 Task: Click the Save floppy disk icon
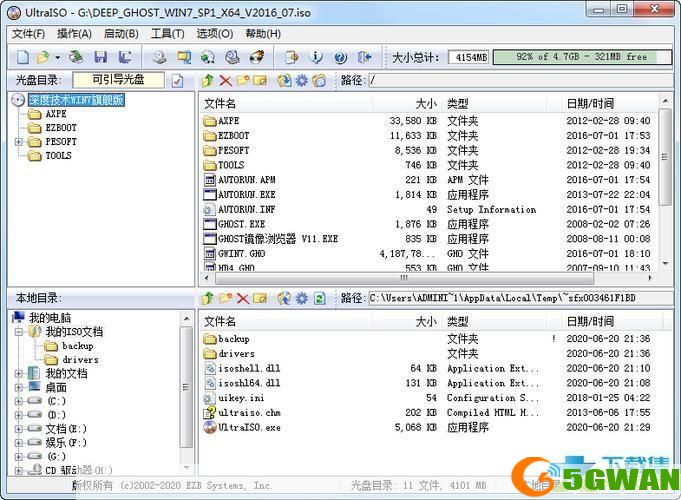tap(101, 57)
